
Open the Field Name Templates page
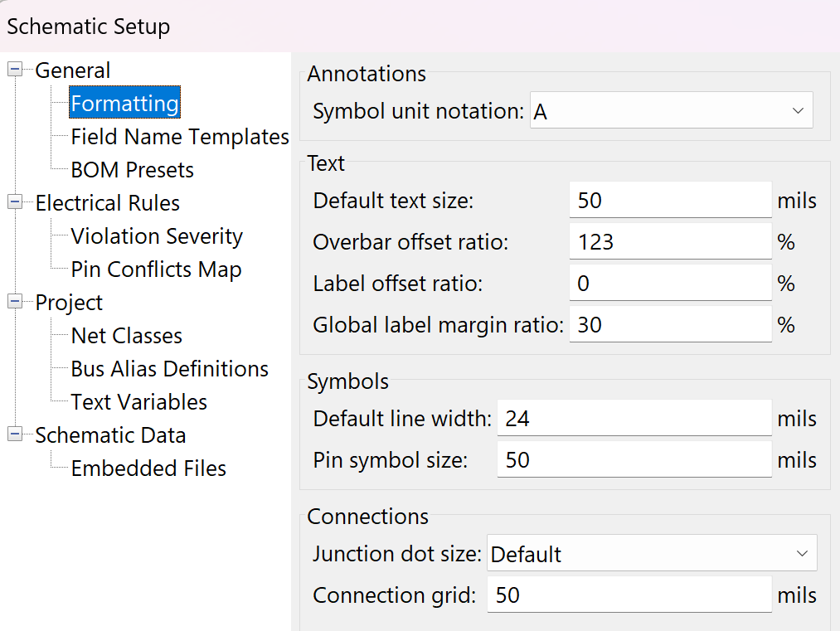click(179, 137)
